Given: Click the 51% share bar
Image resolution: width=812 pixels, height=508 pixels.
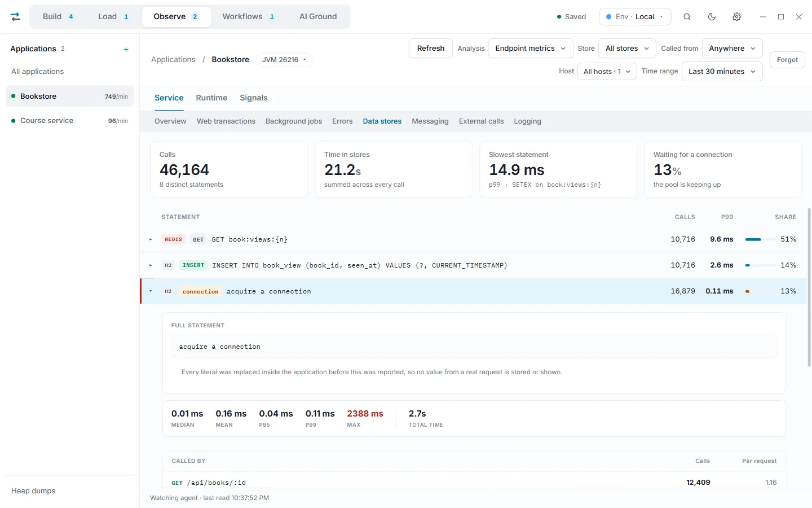Looking at the screenshot, I should 760,239.
